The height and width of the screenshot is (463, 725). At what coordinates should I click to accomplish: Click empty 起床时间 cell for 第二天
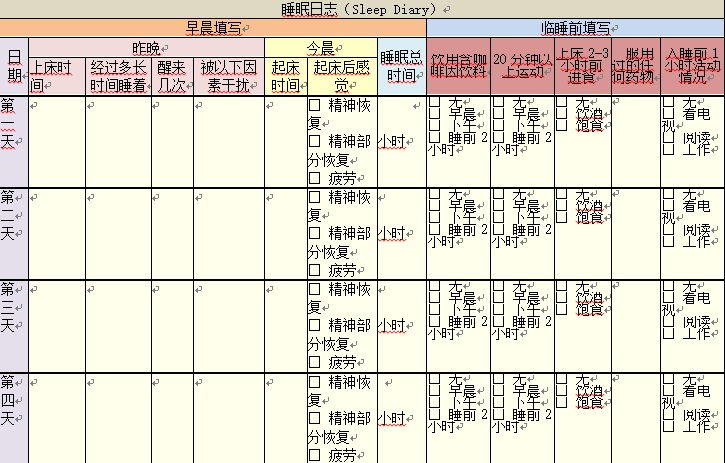point(286,234)
